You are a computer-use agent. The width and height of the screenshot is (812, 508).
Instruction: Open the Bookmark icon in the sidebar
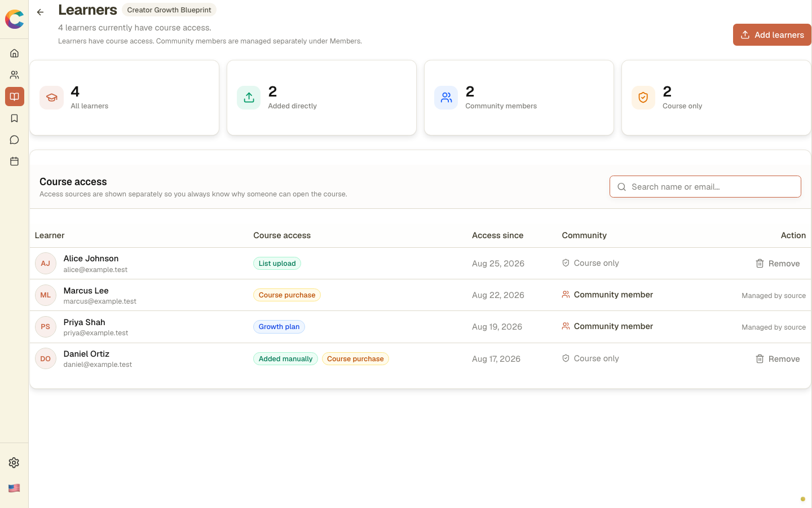pyautogui.click(x=15, y=118)
